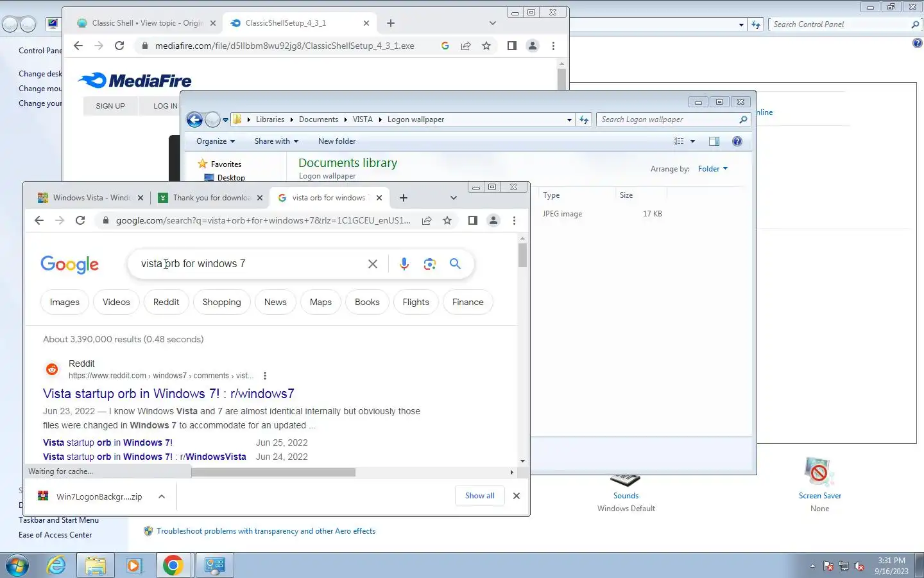This screenshot has height=578, width=924.
Task: Share the Google search page
Action: pyautogui.click(x=427, y=220)
